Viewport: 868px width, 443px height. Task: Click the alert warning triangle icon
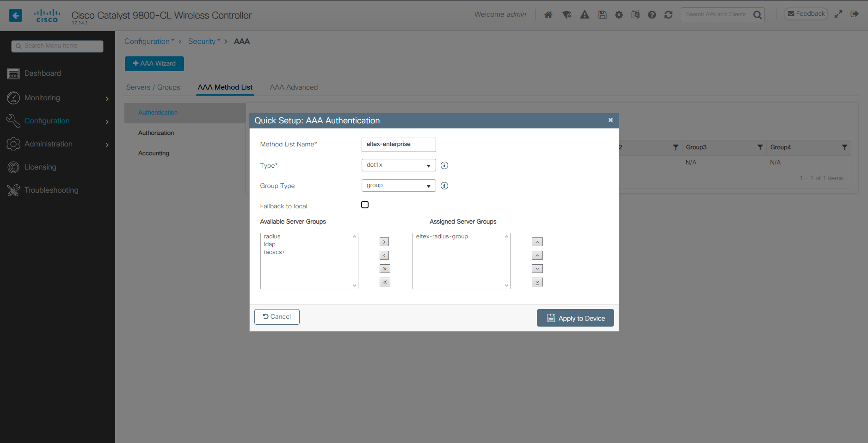[x=585, y=15]
